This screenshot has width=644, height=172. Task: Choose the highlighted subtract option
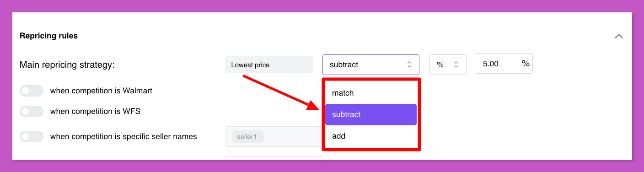coord(371,114)
